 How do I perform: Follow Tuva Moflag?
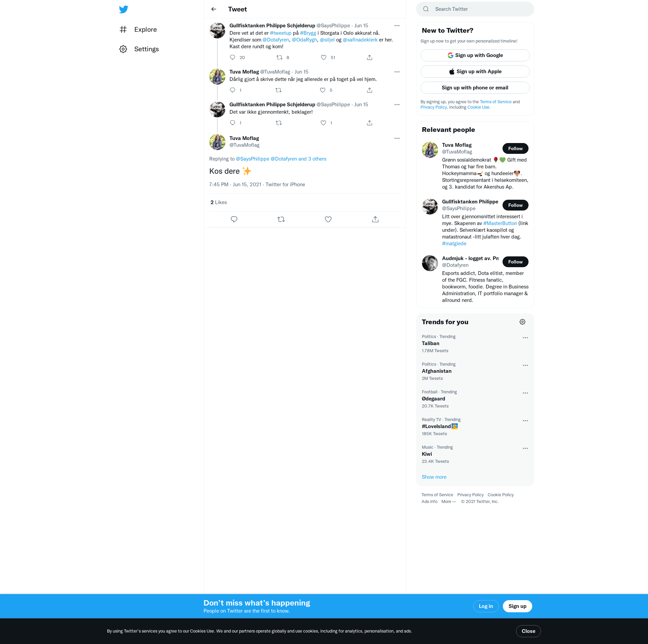point(515,148)
